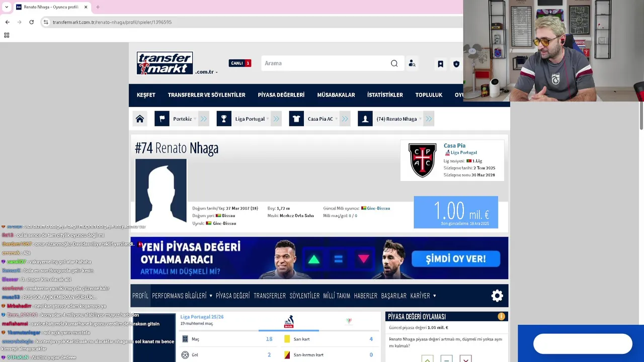This screenshot has height=362, width=644.
Task: Click the second competition logo in stats
Action: (349, 321)
